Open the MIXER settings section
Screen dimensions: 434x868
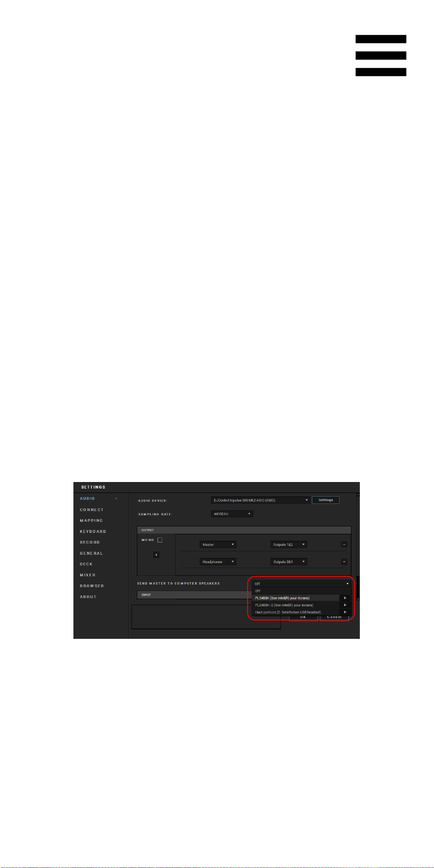(x=88, y=575)
